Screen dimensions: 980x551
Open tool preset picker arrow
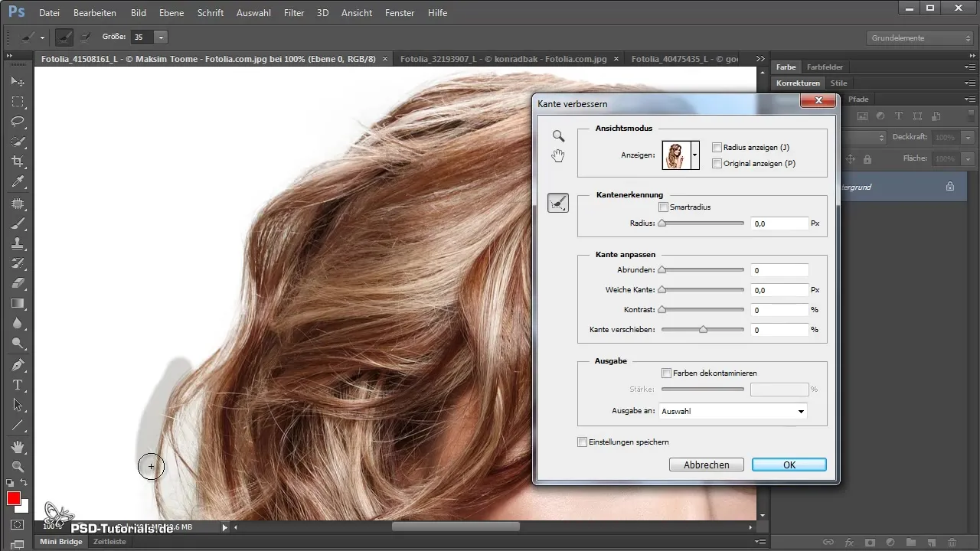point(41,37)
